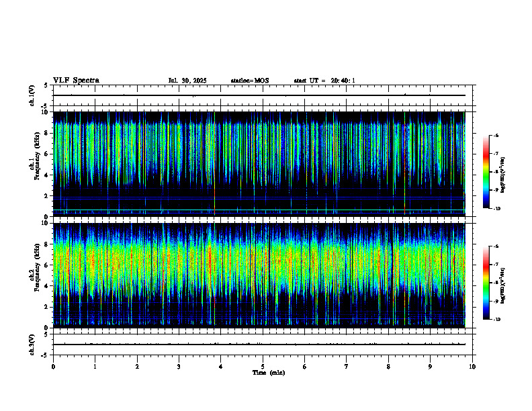532x411 pixels.
Task: Click the 'VLF Spectra' plot title
Action: pos(76,81)
